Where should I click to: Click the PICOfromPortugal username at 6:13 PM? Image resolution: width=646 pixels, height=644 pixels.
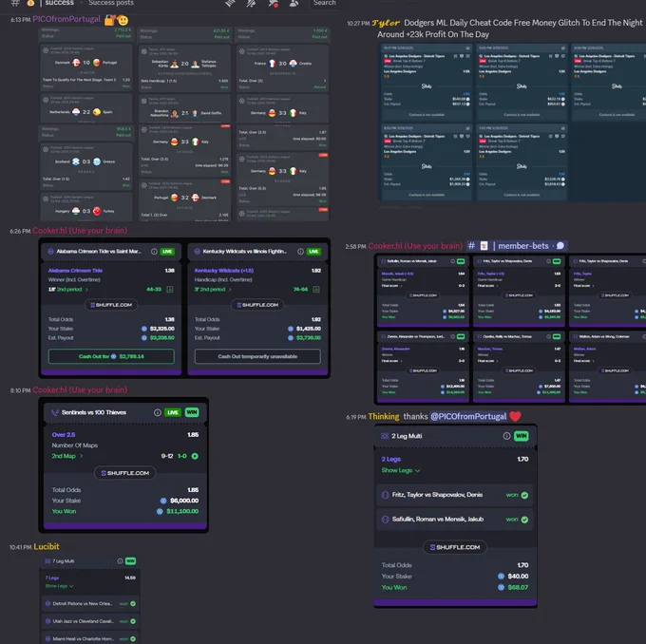point(66,19)
